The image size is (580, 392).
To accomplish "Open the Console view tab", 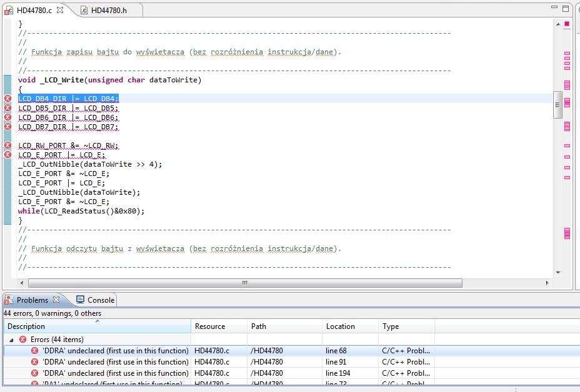I will [x=96, y=300].
